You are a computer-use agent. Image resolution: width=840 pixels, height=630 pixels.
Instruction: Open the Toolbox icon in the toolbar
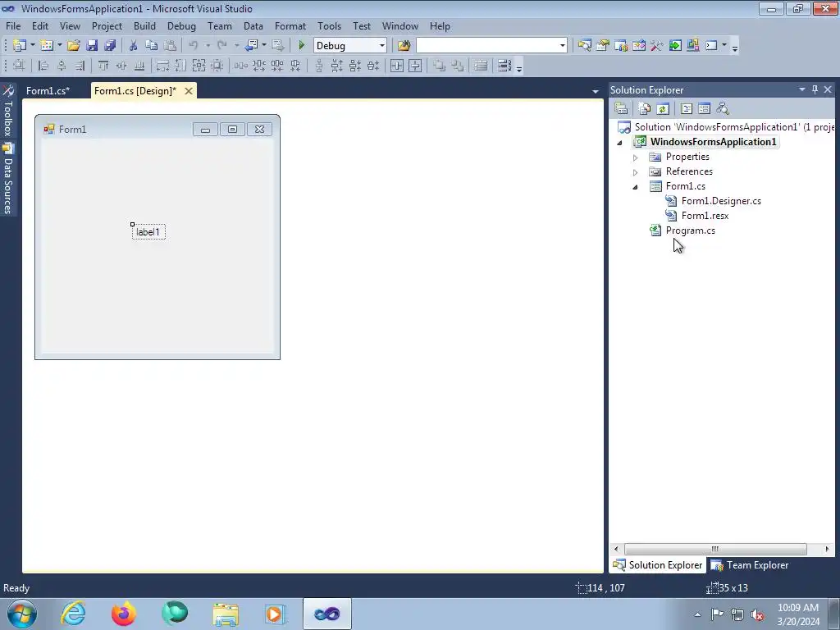point(657,46)
